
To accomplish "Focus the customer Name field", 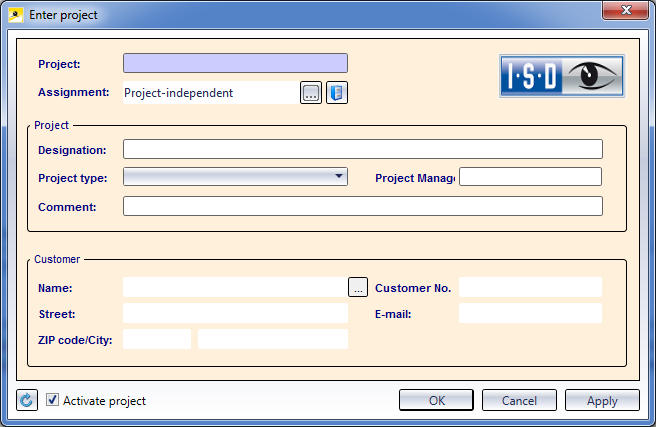I will point(235,287).
